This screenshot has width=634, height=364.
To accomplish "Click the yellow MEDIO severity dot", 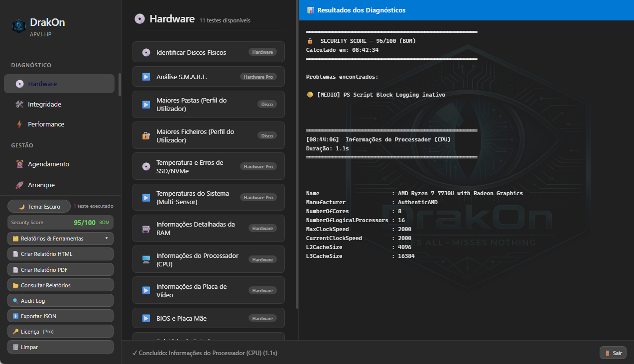I will click(310, 95).
